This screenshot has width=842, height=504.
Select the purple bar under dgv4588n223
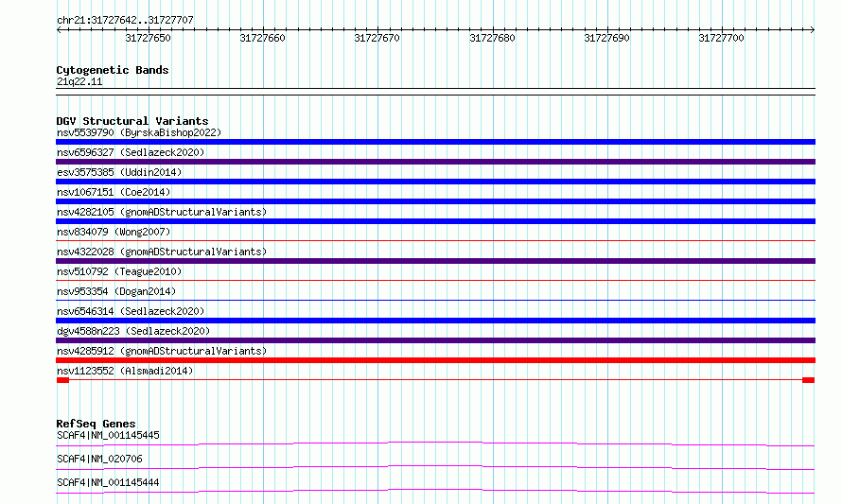435,340
